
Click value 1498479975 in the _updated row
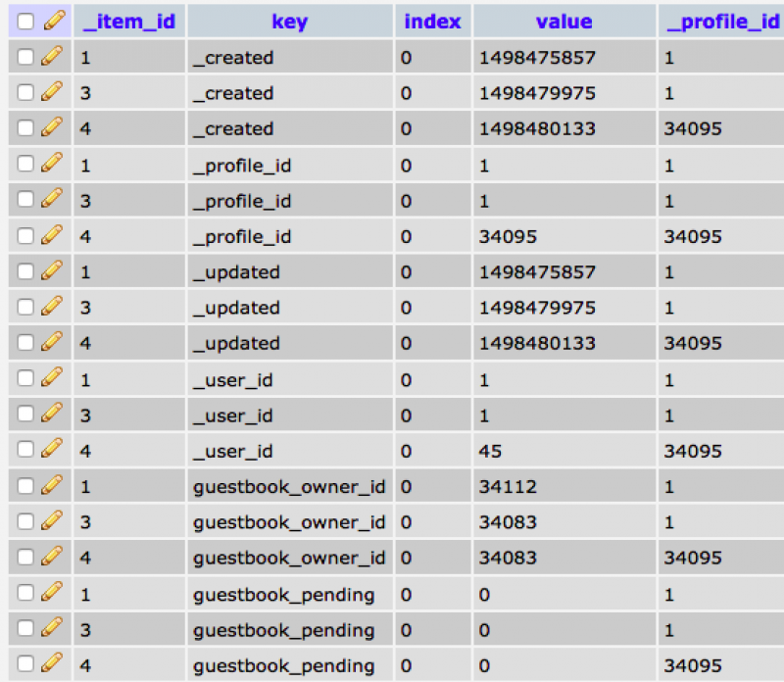(537, 308)
